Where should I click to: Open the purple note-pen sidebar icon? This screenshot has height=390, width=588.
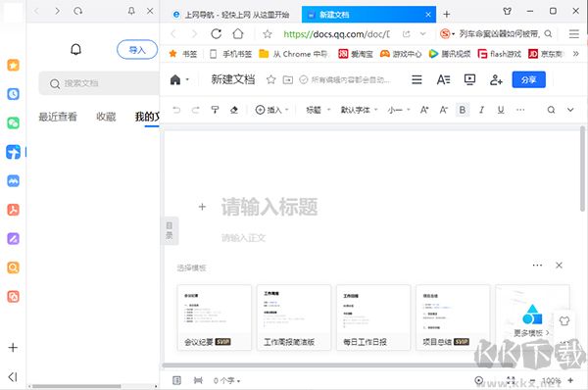[13, 238]
